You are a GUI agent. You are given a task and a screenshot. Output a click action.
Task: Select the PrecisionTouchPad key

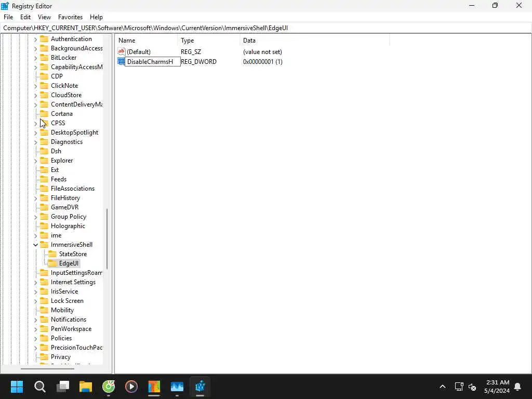(77, 348)
